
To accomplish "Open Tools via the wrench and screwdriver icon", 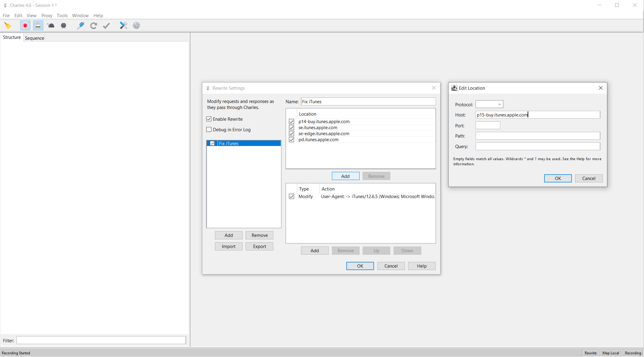I will coord(123,26).
